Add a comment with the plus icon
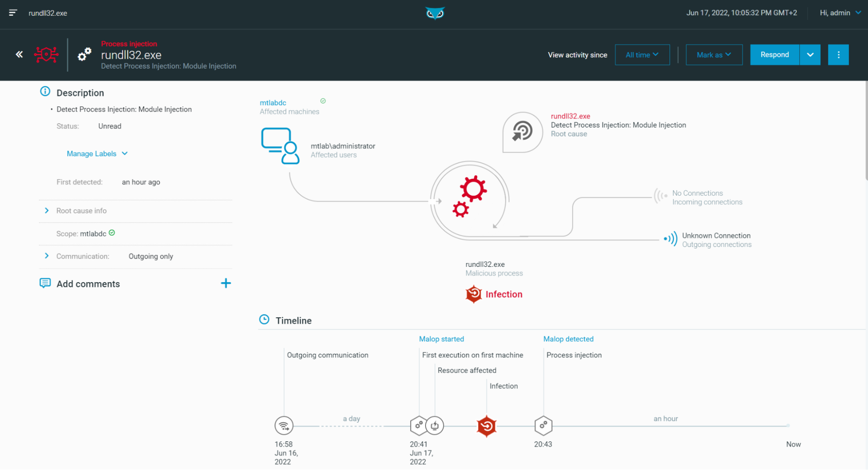 click(x=226, y=283)
